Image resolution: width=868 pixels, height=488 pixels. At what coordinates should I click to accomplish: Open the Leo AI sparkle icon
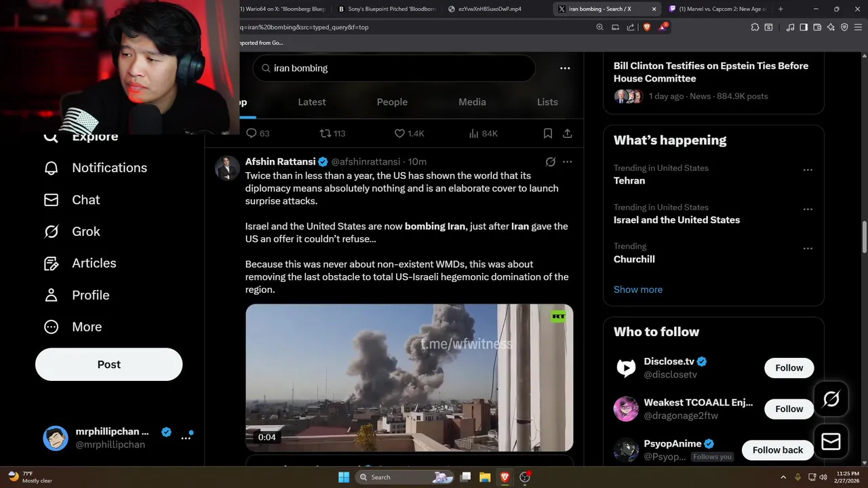pos(831,27)
